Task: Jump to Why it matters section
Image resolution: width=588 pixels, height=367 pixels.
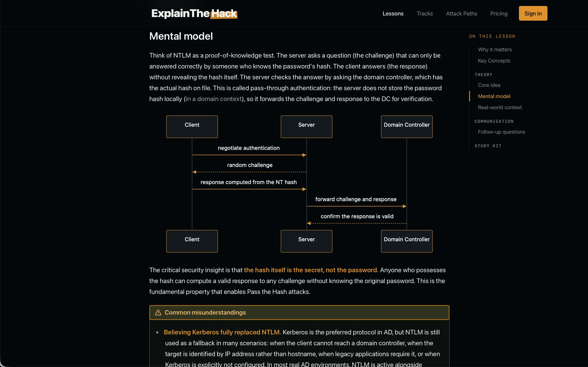Action: (x=495, y=49)
